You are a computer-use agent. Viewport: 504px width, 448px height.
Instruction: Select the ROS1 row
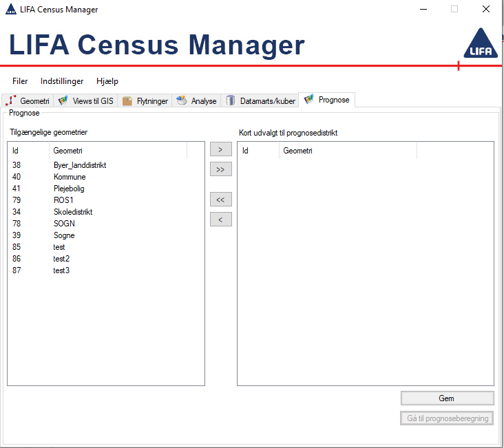point(106,200)
